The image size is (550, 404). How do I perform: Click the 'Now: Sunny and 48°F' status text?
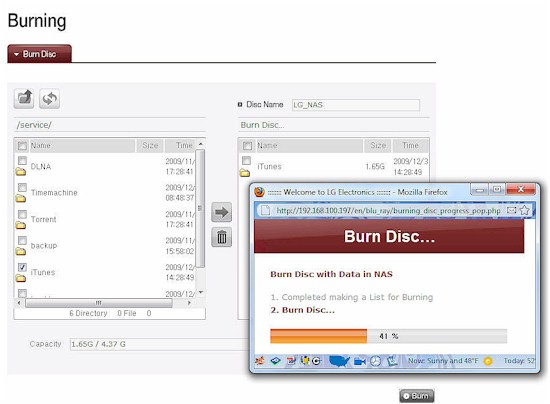tap(443, 361)
